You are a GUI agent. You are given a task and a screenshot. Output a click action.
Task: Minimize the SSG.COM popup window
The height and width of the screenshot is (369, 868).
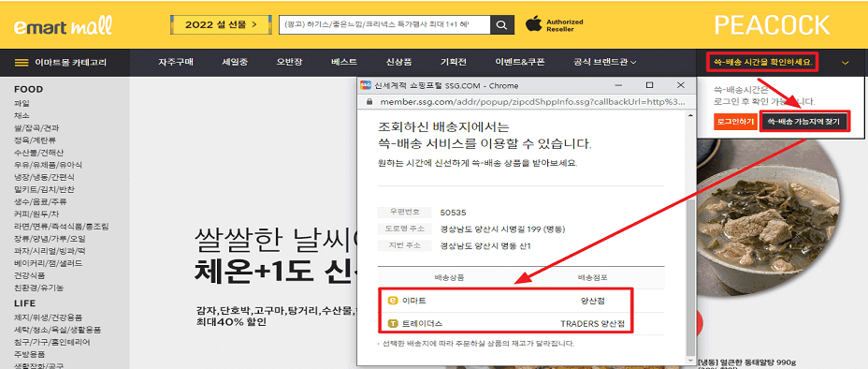click(619, 85)
